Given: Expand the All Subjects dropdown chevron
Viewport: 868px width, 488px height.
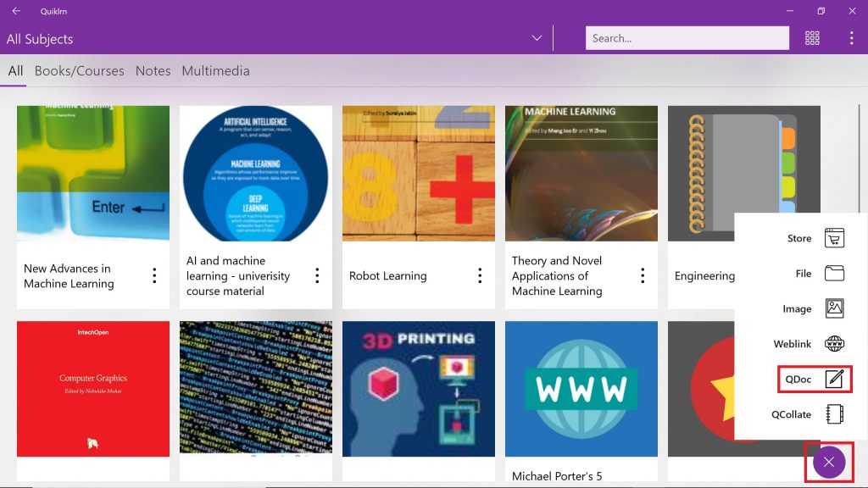Looking at the screenshot, I should [x=537, y=38].
